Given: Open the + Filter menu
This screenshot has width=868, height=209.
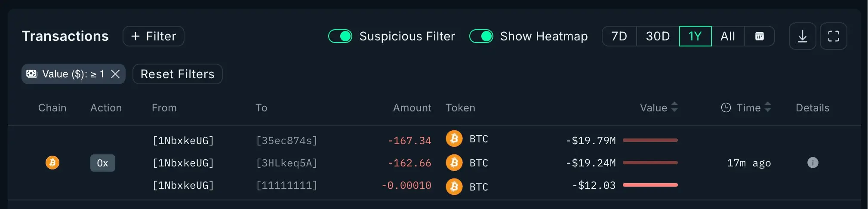Looking at the screenshot, I should tap(154, 36).
